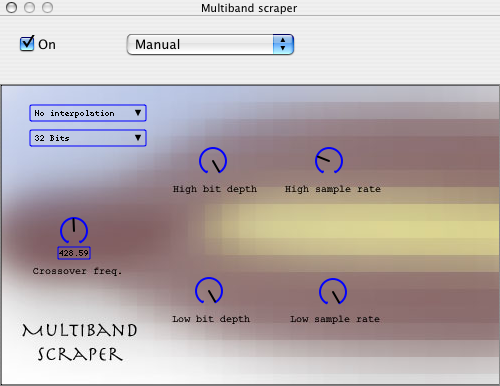Click the window zoom button
This screenshot has width=500, height=386.
[47, 7]
